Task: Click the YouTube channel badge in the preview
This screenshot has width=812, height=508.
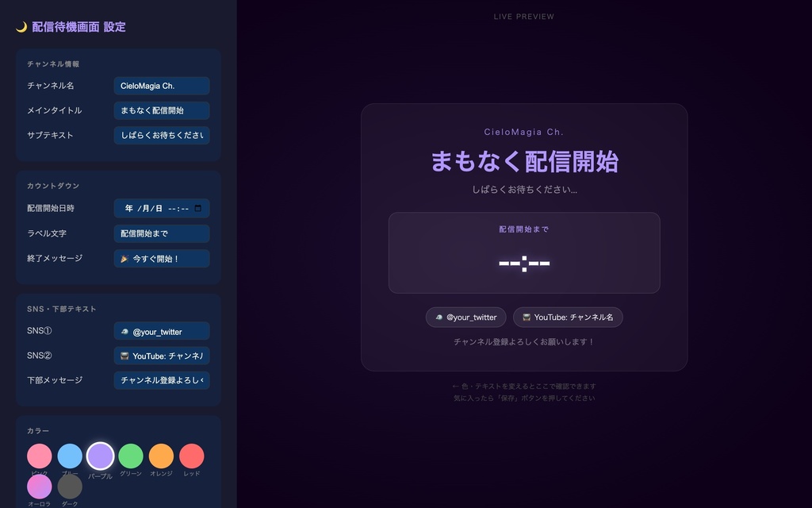Action: coord(568,317)
